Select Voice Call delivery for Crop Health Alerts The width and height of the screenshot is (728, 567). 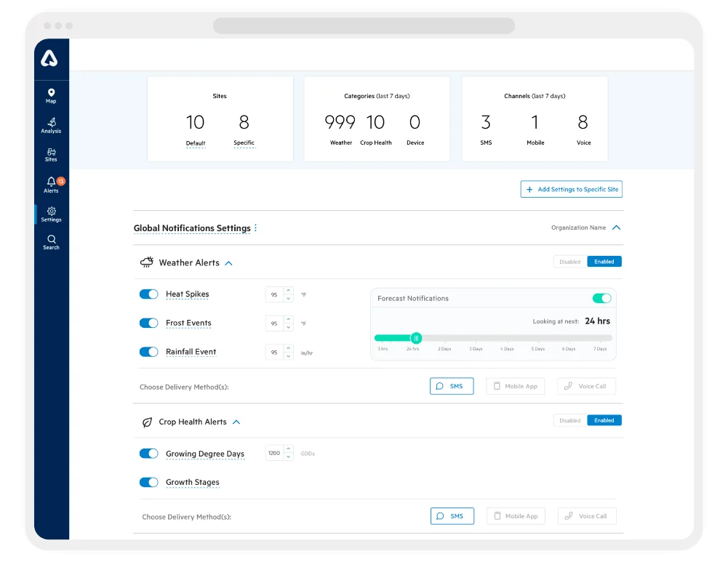[x=587, y=516]
